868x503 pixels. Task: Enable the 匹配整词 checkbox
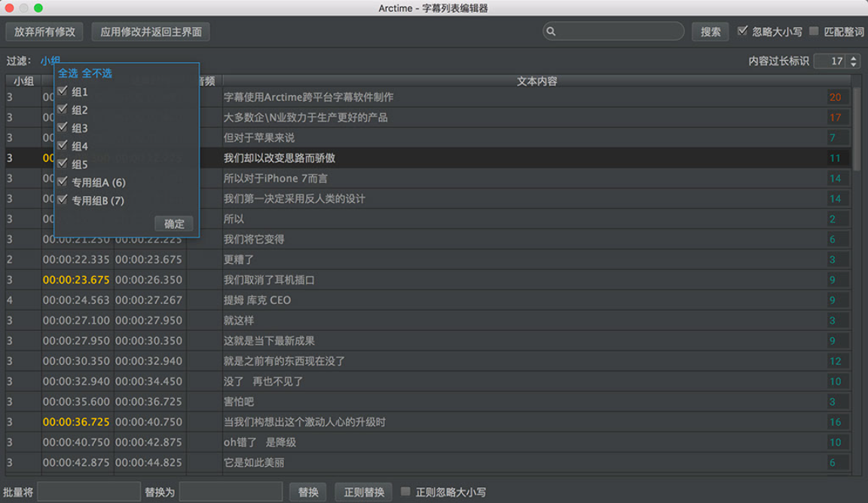(815, 31)
